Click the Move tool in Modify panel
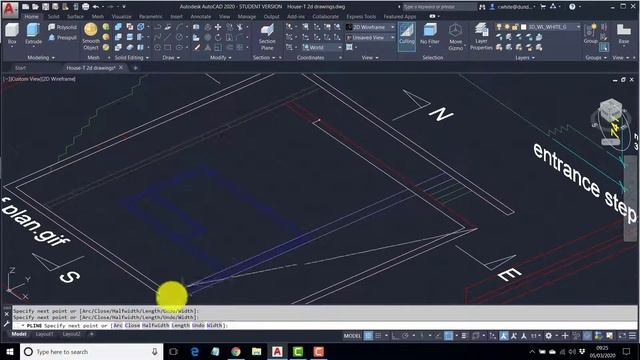The height and width of the screenshot is (360, 640). 218,27
